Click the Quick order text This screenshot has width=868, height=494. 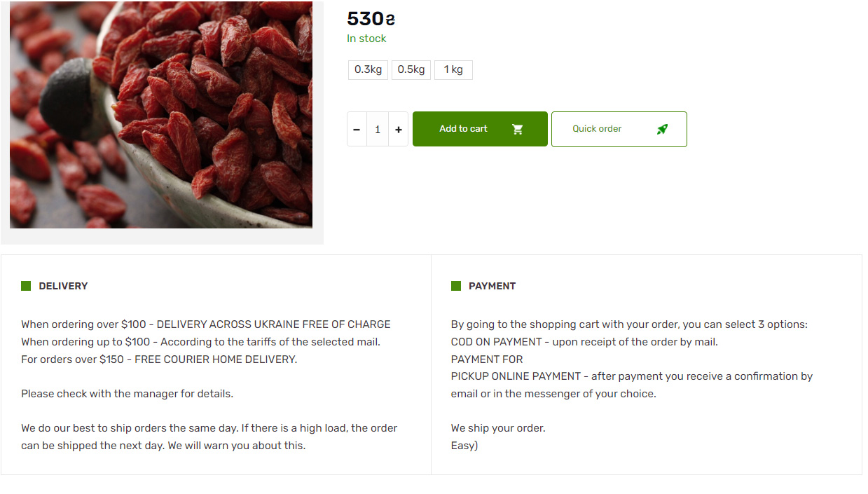point(597,129)
